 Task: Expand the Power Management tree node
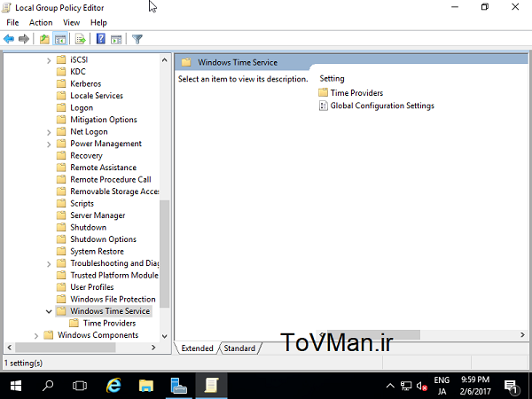click(x=49, y=145)
